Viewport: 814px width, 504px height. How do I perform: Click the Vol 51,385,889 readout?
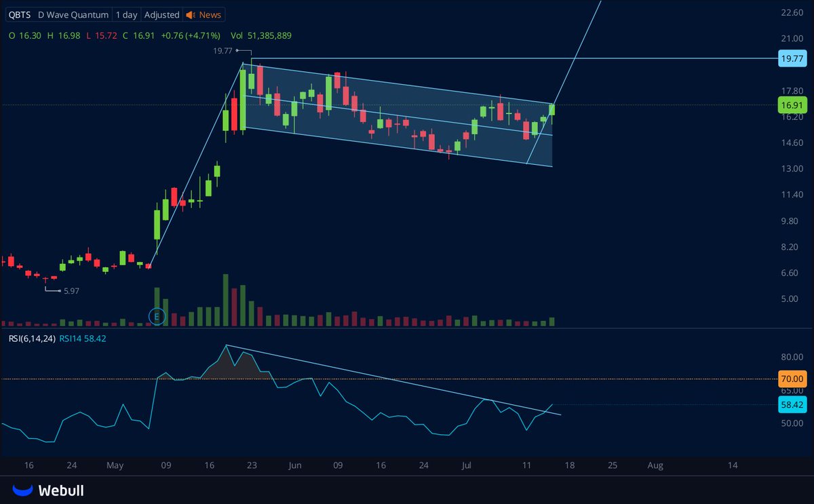coord(260,35)
